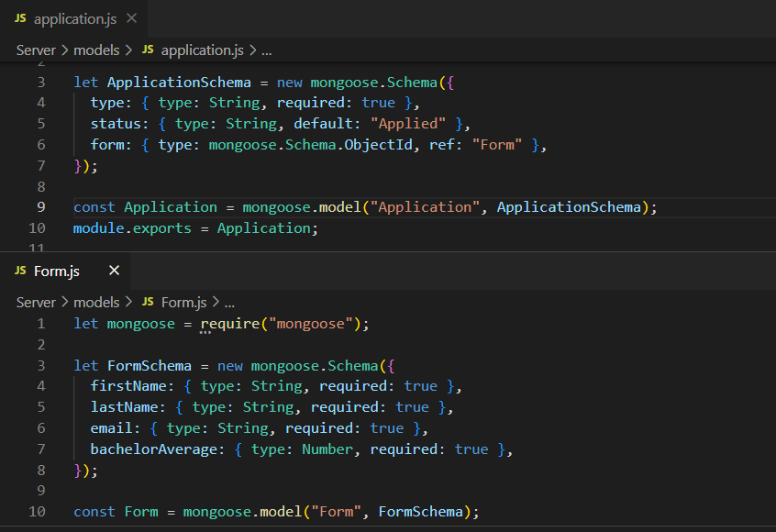Place cursor on module.exports line
The image size is (776, 532).
(194, 228)
